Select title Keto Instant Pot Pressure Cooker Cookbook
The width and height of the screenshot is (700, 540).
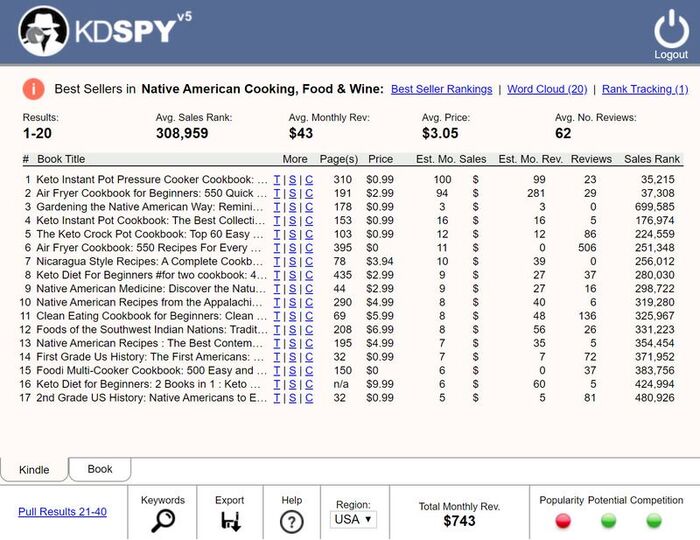(152, 179)
